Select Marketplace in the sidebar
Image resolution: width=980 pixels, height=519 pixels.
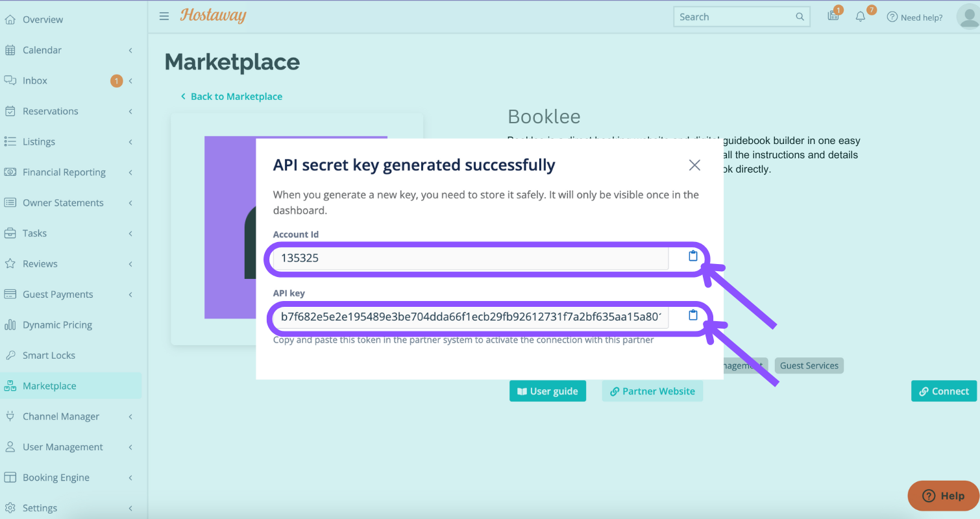(x=71, y=385)
